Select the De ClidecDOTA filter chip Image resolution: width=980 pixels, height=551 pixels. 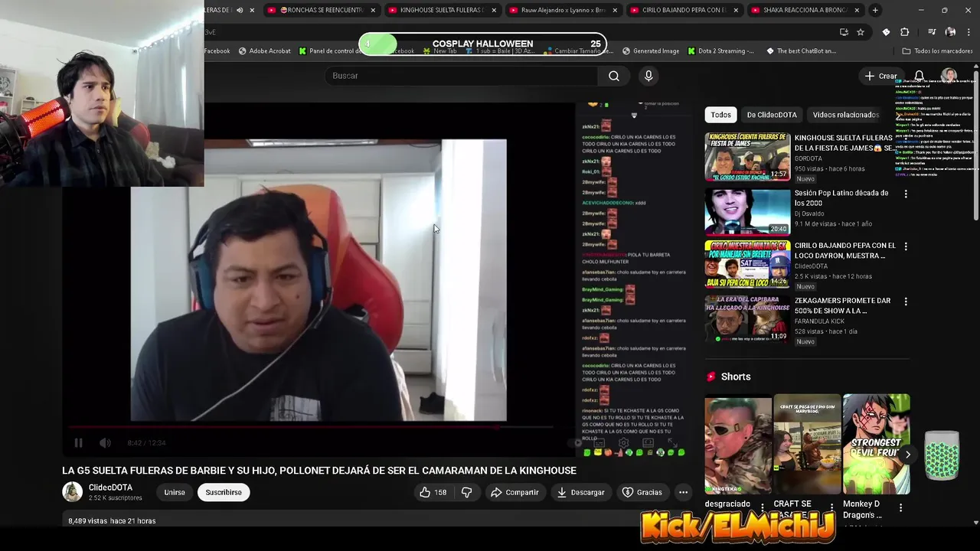click(x=772, y=115)
